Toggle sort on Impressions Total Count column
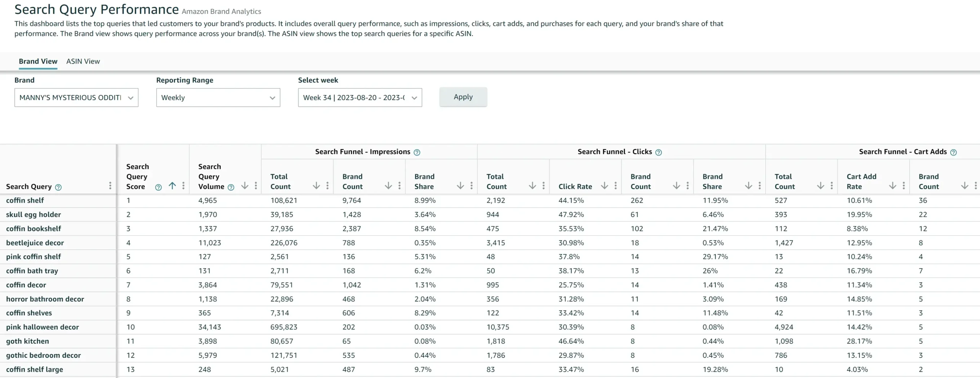980x378 pixels. pos(316,185)
